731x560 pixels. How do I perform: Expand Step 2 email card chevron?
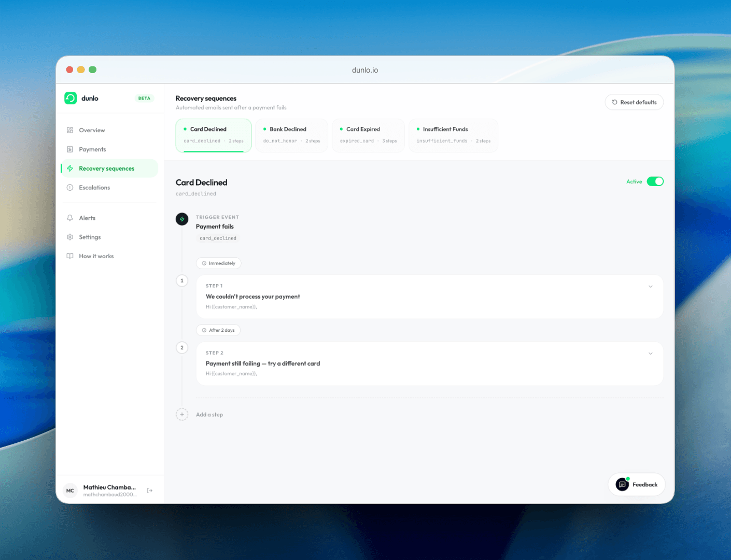[x=651, y=354]
